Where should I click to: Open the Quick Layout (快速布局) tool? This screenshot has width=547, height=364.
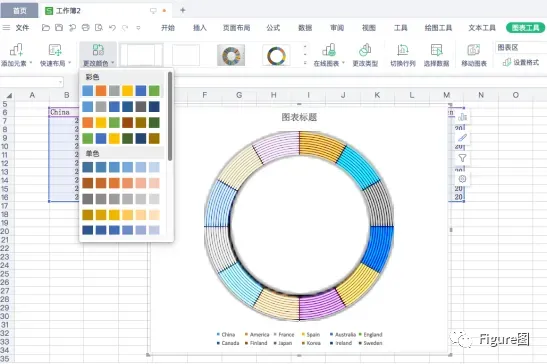coord(55,51)
